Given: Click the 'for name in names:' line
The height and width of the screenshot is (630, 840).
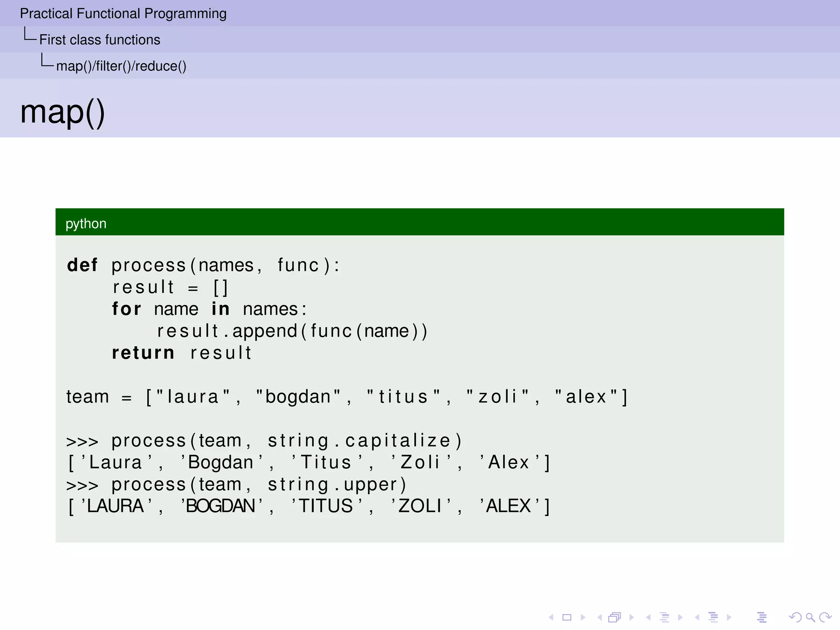Looking at the screenshot, I should pos(209,309).
